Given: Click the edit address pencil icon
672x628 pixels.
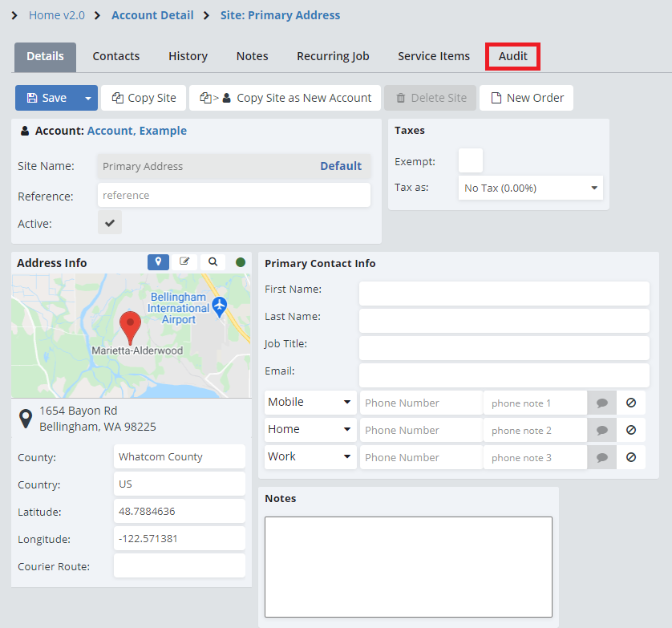Looking at the screenshot, I should tap(185, 262).
